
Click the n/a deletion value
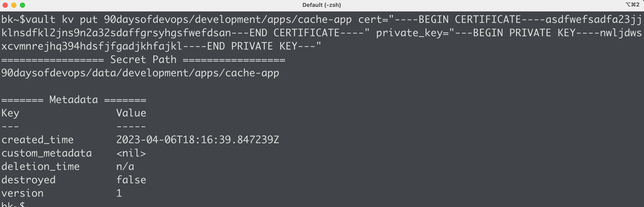(125, 166)
